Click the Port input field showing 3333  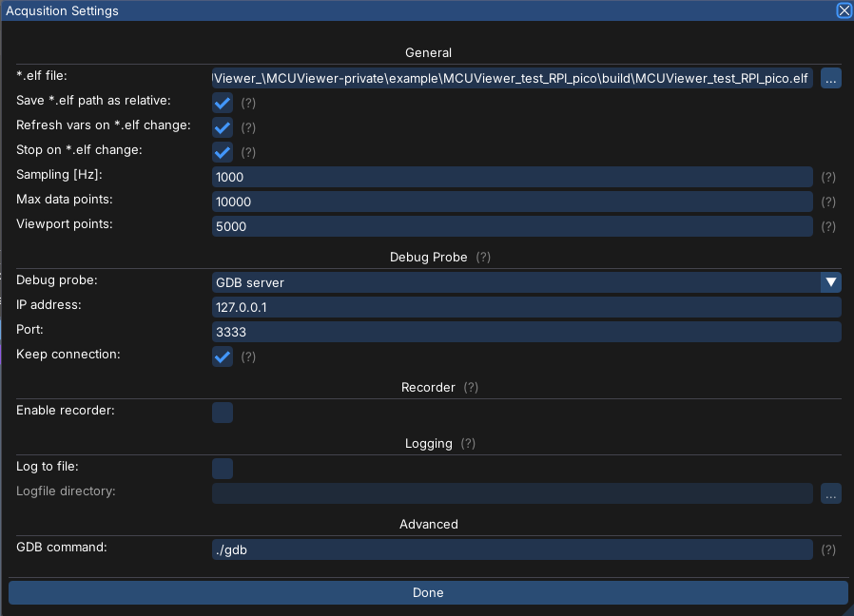click(526, 332)
